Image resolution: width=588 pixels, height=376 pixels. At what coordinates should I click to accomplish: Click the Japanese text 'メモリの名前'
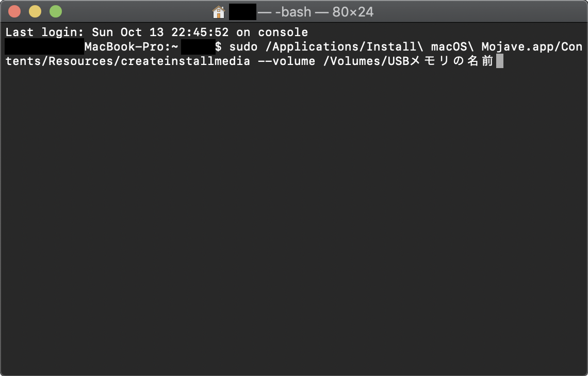451,61
